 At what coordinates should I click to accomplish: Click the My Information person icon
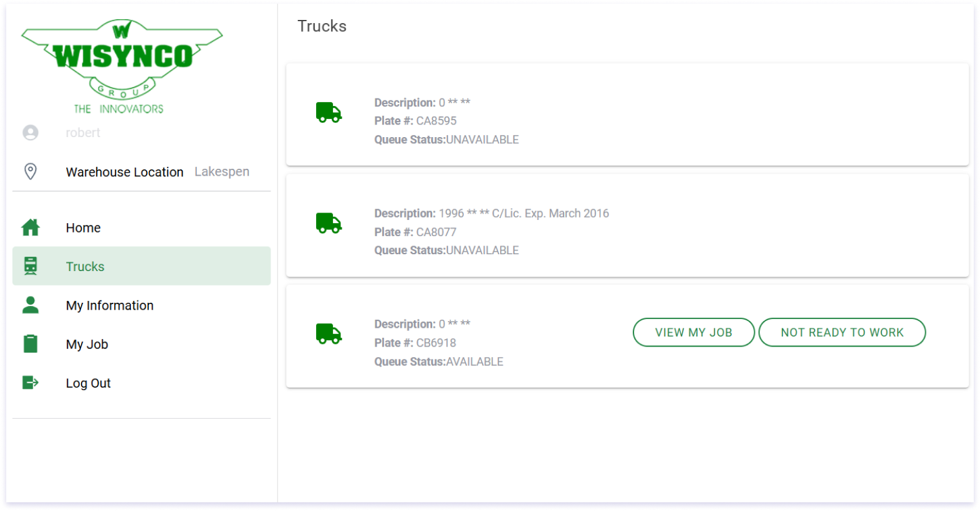pos(31,305)
